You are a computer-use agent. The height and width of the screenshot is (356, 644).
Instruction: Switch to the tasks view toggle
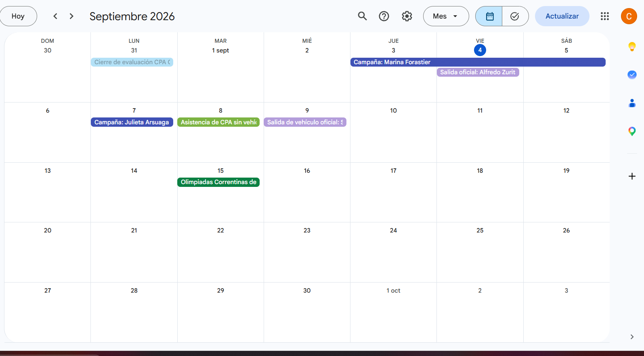point(515,16)
